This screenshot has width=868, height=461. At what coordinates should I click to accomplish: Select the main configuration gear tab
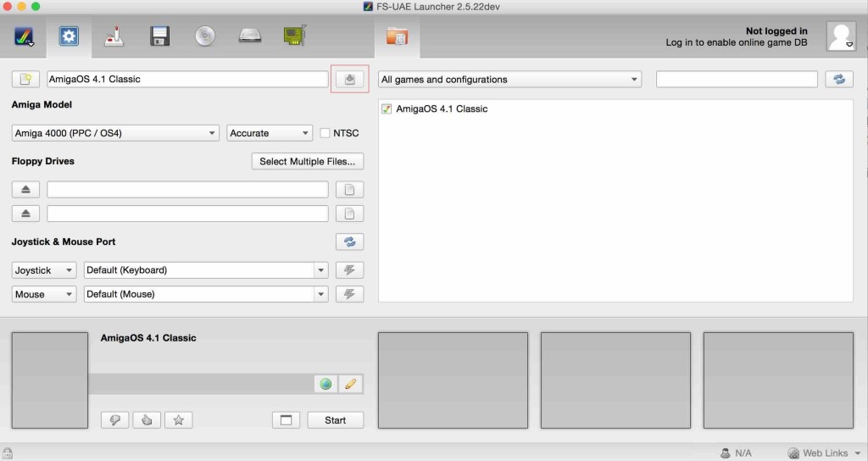69,36
